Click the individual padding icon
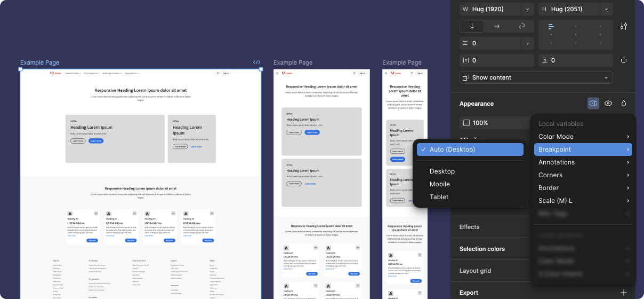644x299 pixels. [623, 60]
